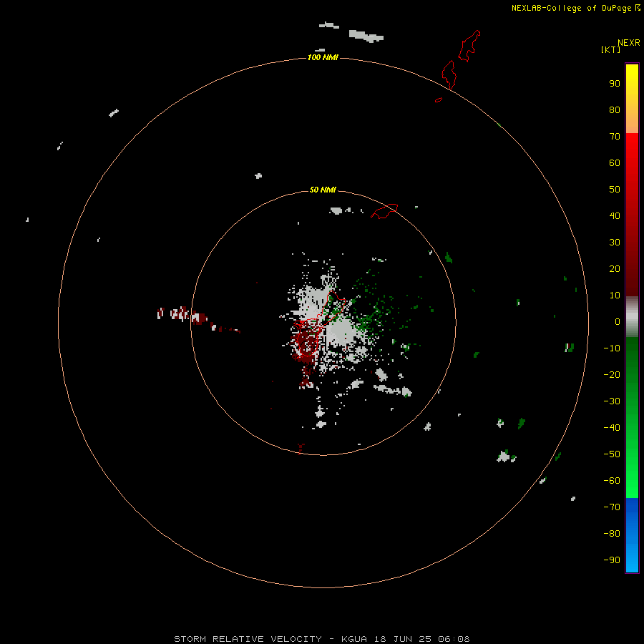Click the blue bottom segment of the color bar
The image size is (644, 644).
(x=632, y=535)
